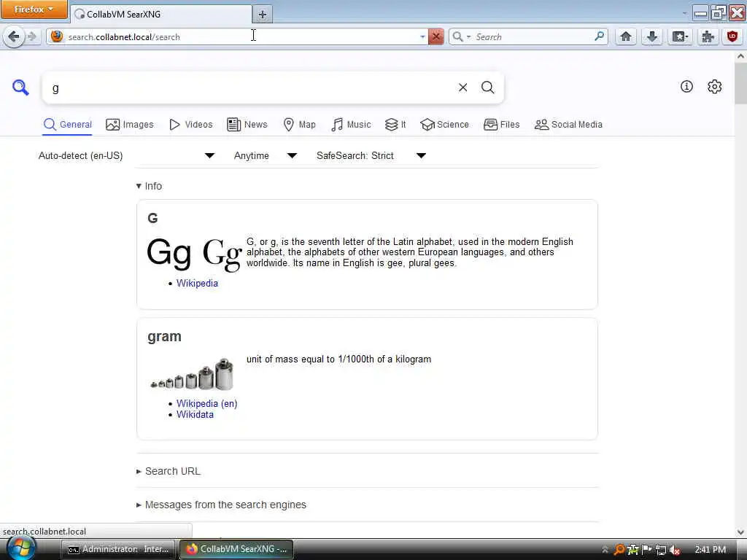Open the downloads arrow icon
Image resolution: width=747 pixels, height=560 pixels.
(652, 36)
